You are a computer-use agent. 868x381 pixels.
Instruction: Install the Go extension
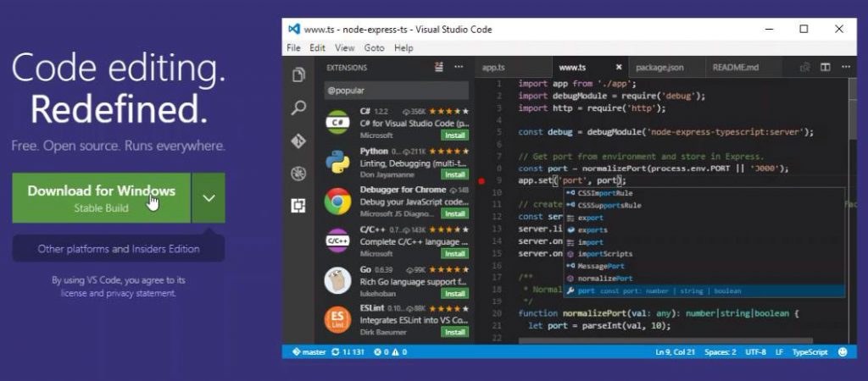pos(455,294)
